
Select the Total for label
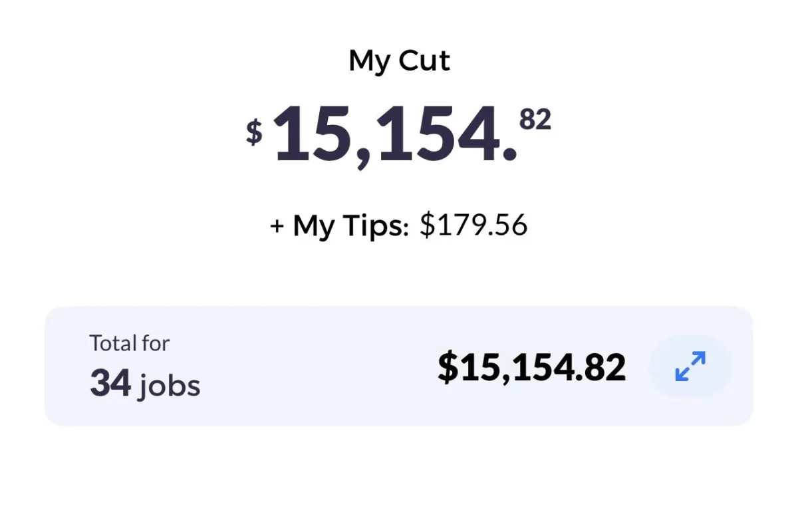click(x=130, y=343)
